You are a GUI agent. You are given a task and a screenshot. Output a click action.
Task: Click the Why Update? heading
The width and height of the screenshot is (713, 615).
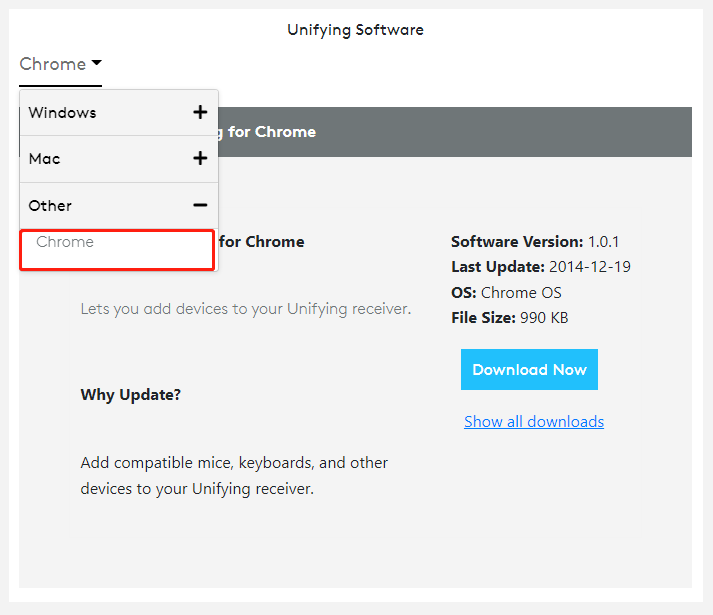(131, 395)
